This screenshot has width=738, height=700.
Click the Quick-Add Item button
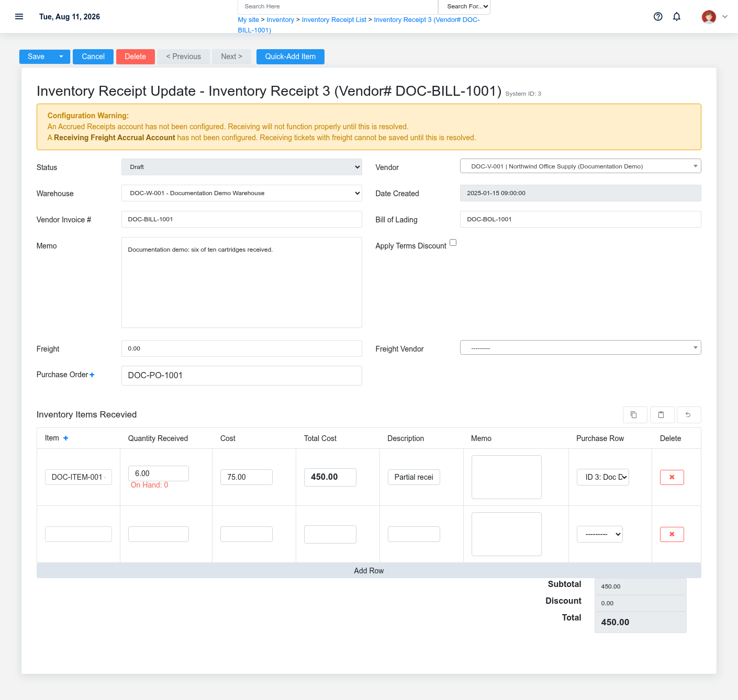[x=290, y=57]
